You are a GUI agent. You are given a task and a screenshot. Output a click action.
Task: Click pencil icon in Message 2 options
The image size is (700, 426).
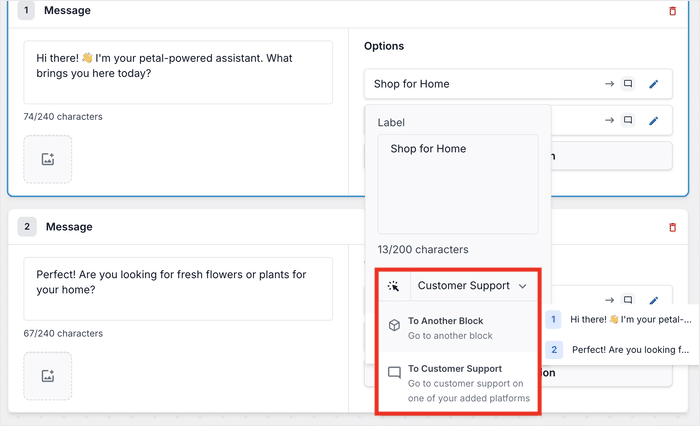(x=654, y=300)
